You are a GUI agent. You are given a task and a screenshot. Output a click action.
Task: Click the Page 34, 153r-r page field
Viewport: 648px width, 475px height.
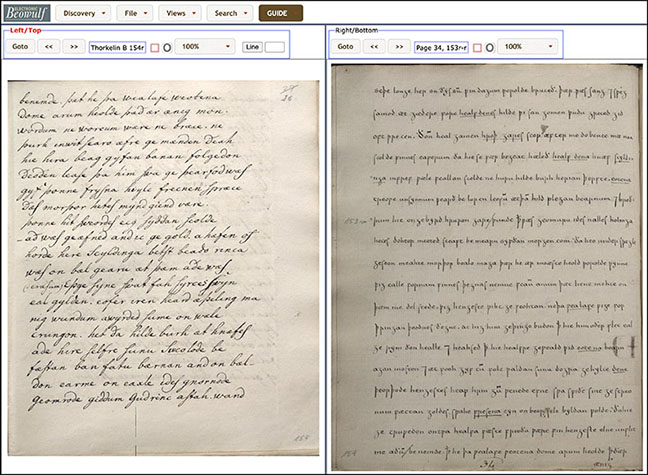pos(441,48)
